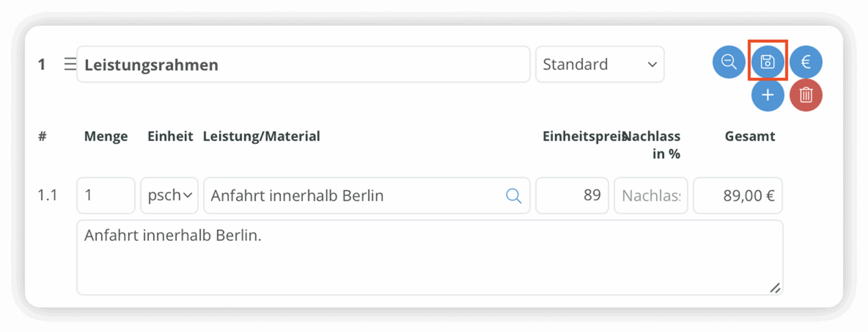The image size is (868, 332).
Task: Save the section with the disk icon
Action: tap(768, 62)
